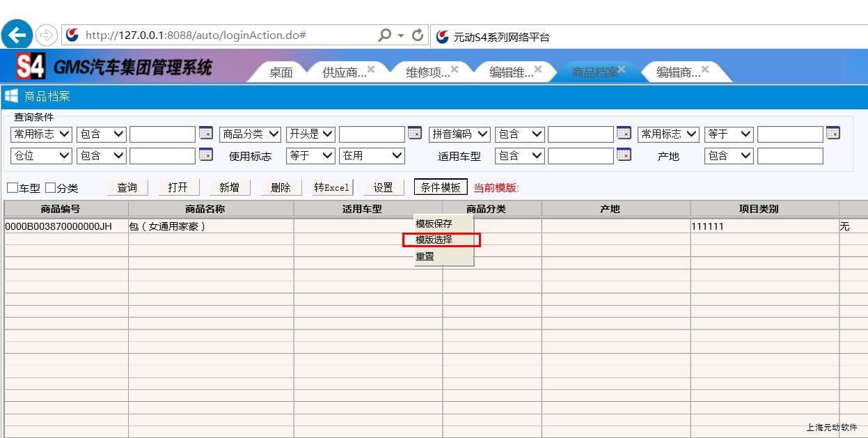Click the address bar search magnifier icon

pos(384,35)
